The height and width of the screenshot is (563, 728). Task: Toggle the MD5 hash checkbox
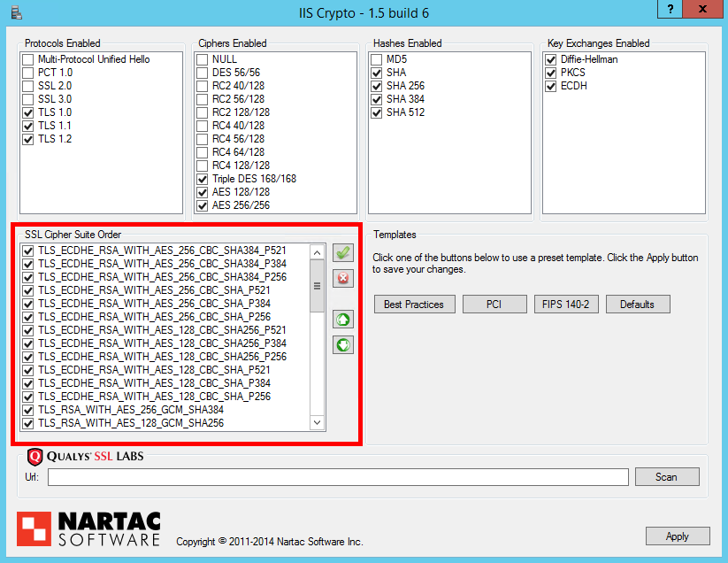click(x=378, y=59)
